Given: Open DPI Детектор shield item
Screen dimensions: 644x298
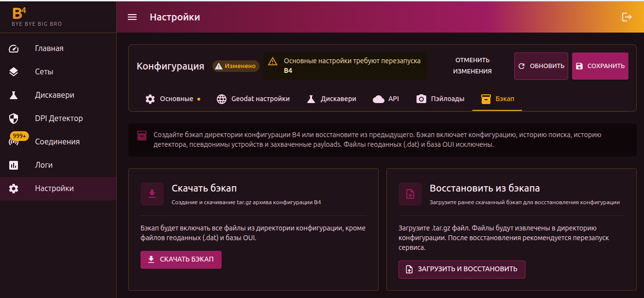Looking at the screenshot, I should [x=59, y=119].
